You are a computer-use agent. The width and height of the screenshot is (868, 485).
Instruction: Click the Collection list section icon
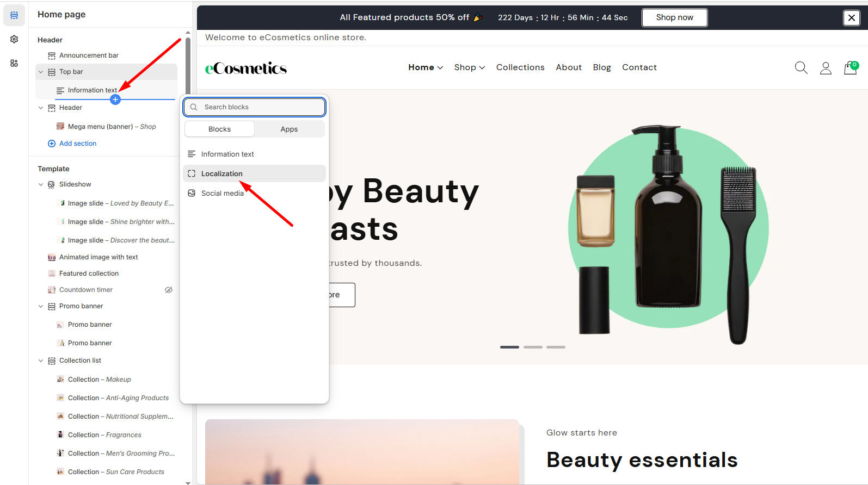pyautogui.click(x=52, y=360)
